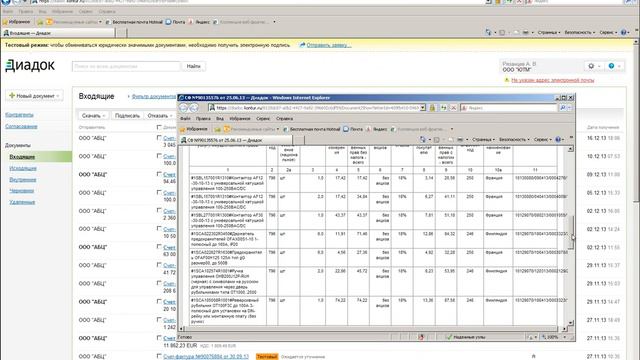This screenshot has width=640, height=360.
Task: Click Подписать button
Action: pos(127,116)
